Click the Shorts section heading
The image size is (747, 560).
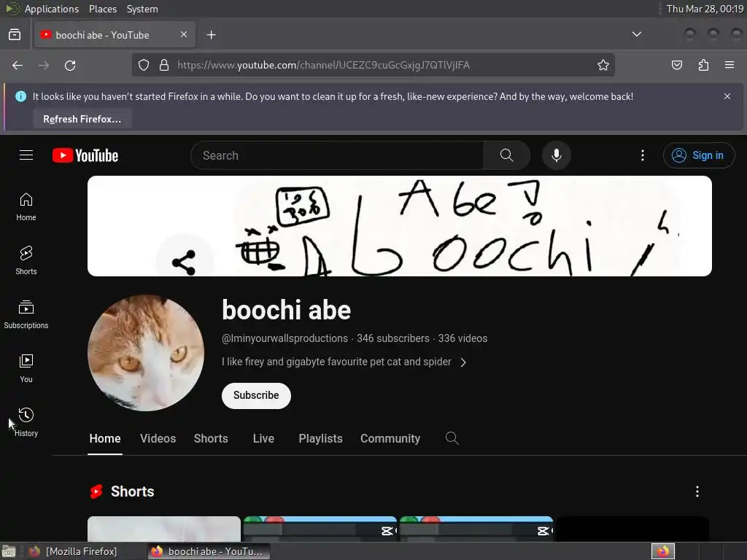132,491
